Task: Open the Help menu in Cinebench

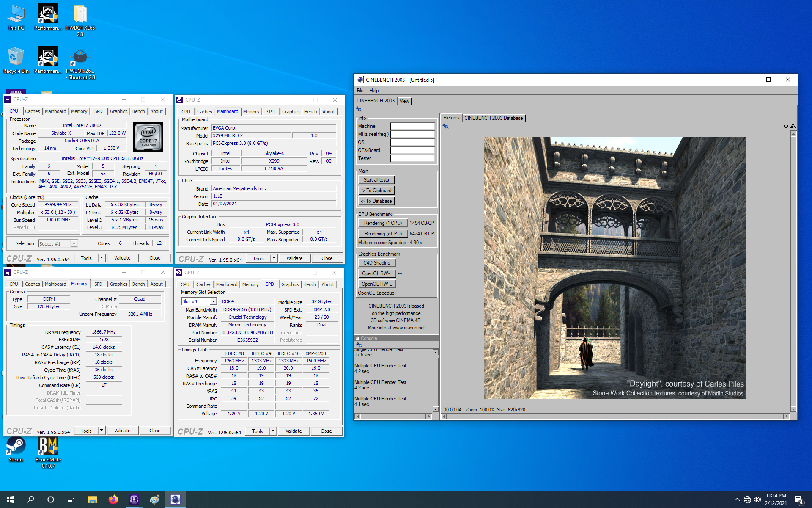Action: point(374,91)
